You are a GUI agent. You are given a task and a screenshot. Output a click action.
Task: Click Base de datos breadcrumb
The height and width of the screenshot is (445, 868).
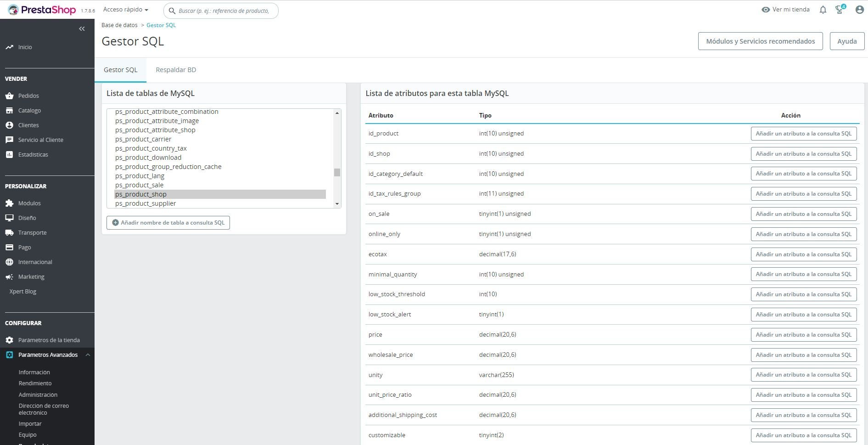click(119, 25)
